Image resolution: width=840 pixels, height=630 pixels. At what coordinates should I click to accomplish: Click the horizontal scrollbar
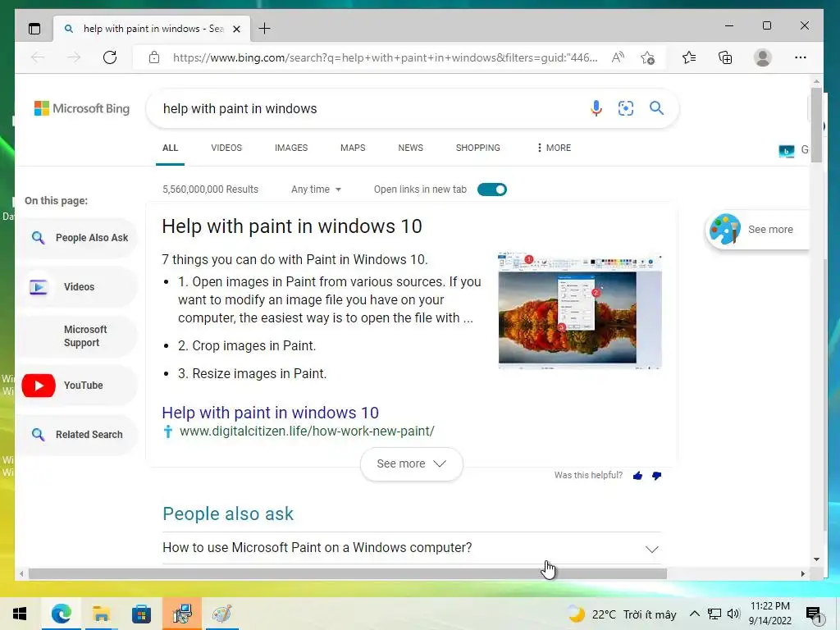(x=348, y=573)
